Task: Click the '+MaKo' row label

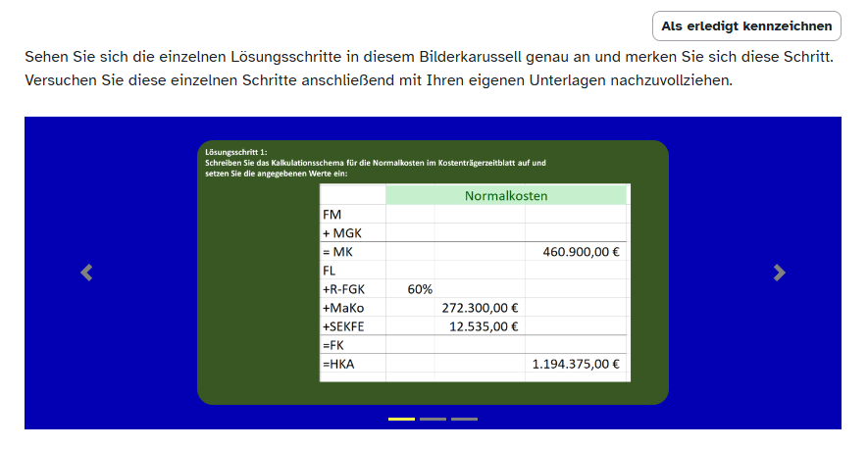Action: [343, 308]
